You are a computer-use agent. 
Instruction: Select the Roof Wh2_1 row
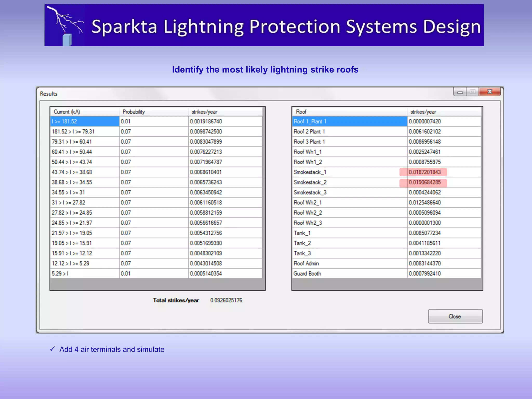pyautogui.click(x=308, y=203)
